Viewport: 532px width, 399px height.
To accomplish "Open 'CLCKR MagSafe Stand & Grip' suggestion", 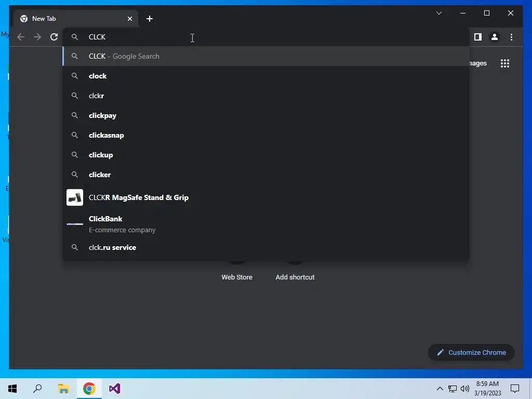I will [266, 197].
